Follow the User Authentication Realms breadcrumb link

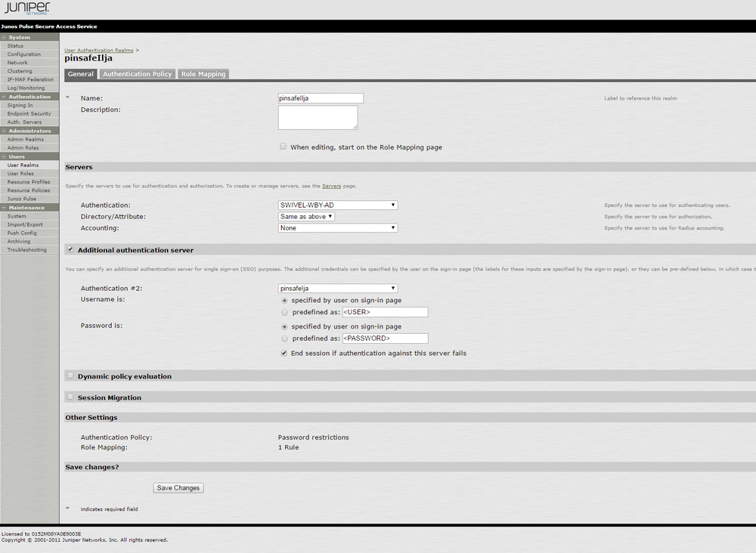[98, 50]
